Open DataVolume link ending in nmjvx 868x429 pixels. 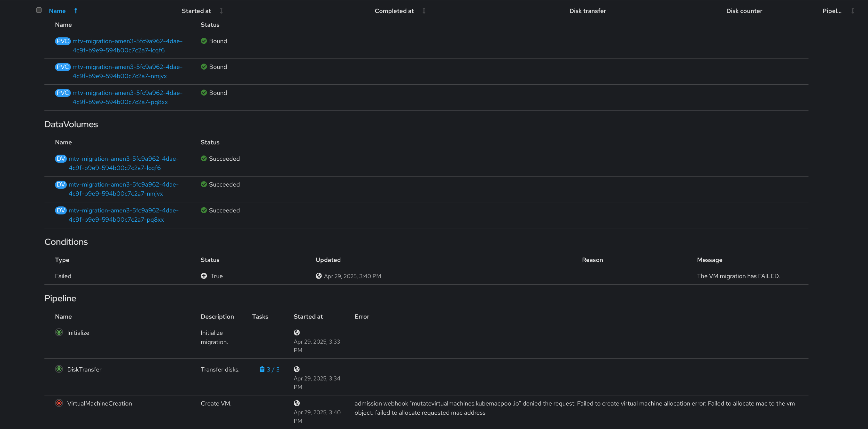pyautogui.click(x=123, y=189)
